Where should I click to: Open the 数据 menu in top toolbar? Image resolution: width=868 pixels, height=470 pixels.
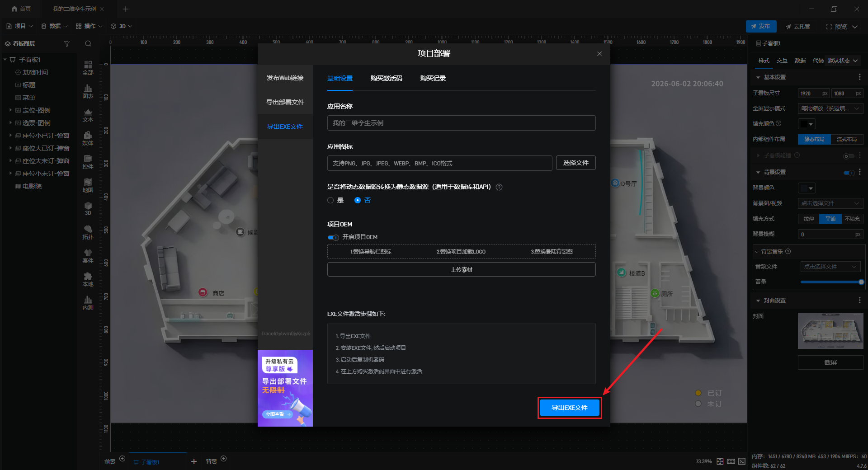click(x=54, y=26)
